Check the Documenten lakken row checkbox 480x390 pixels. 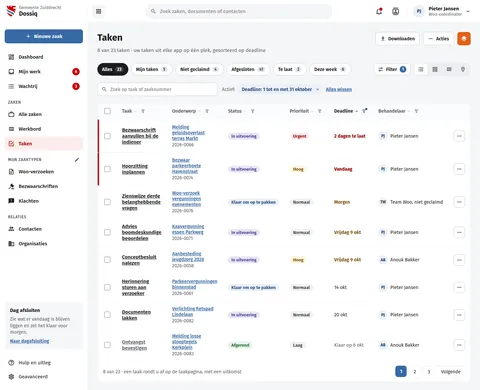[x=107, y=315]
